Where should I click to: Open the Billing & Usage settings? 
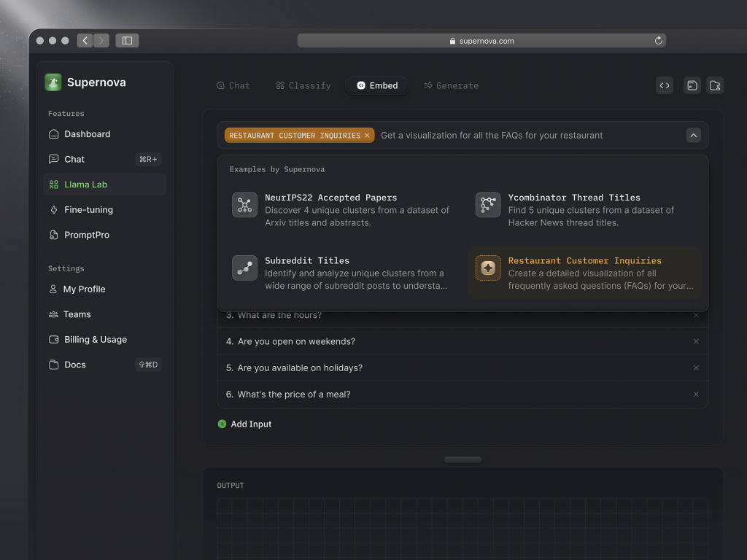click(x=95, y=340)
